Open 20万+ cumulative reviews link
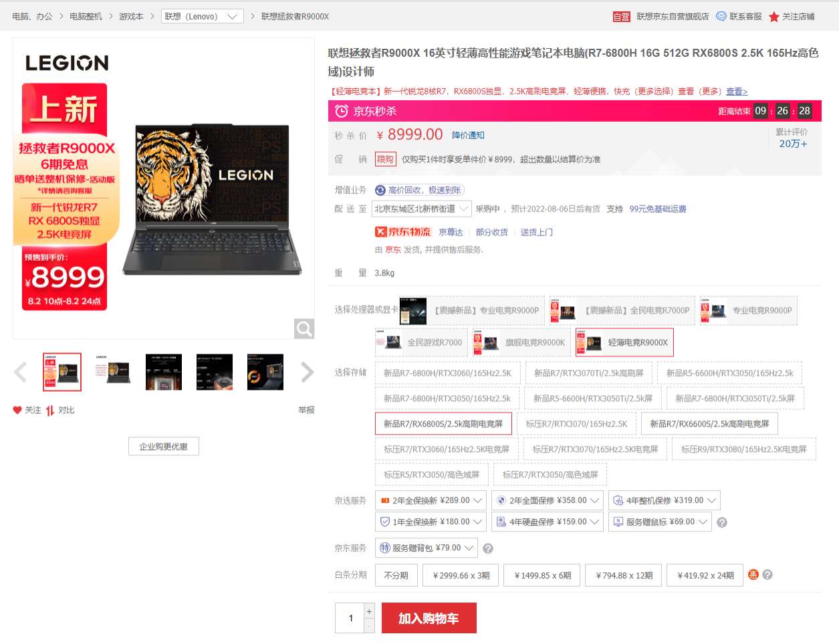The height and width of the screenshot is (644, 839). pyautogui.click(x=793, y=144)
